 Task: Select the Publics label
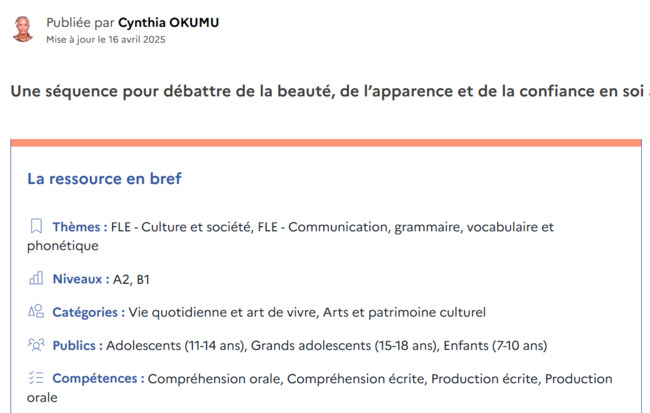pyautogui.click(x=78, y=345)
